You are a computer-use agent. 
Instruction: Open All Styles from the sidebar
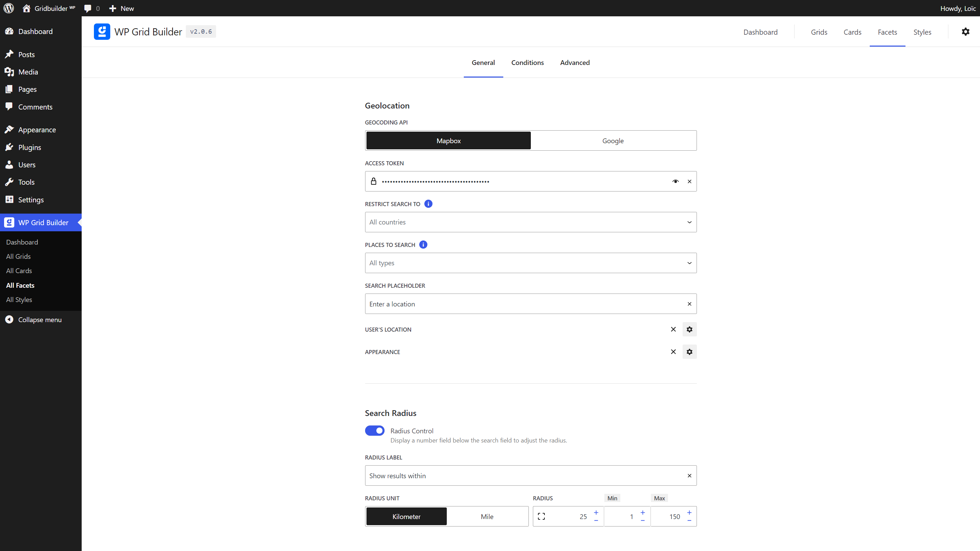click(x=19, y=299)
